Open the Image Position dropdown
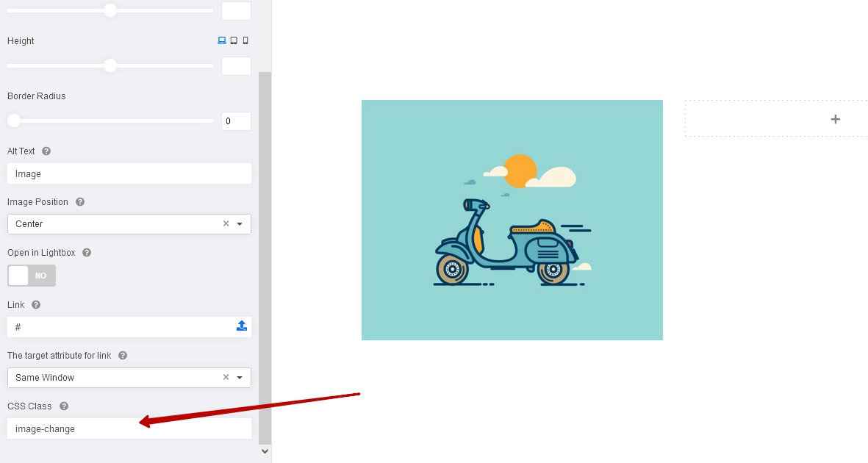The image size is (868, 463). pyautogui.click(x=240, y=224)
